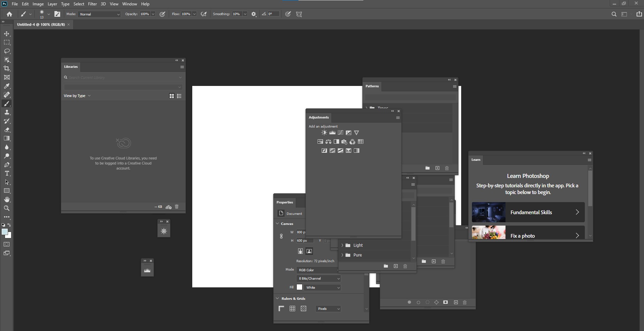Enable airbrush-style build-up effects
Viewport: 644px width, 331px height.
[x=204, y=14]
